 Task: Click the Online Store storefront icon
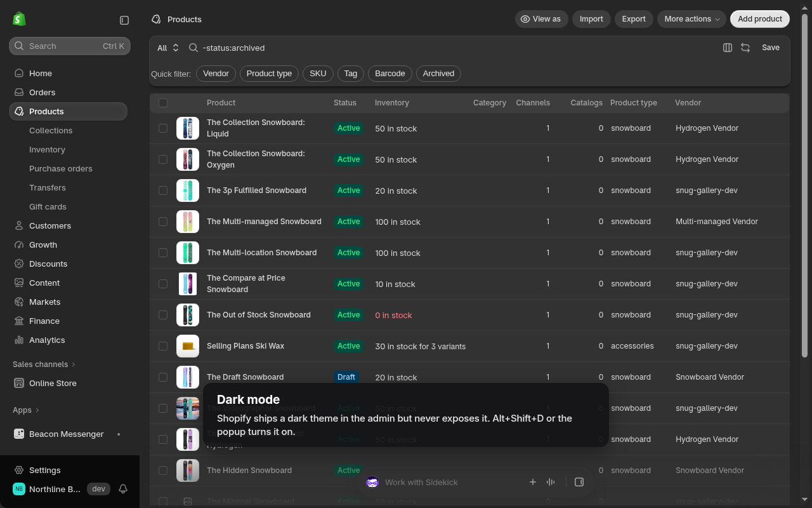coord(19,383)
